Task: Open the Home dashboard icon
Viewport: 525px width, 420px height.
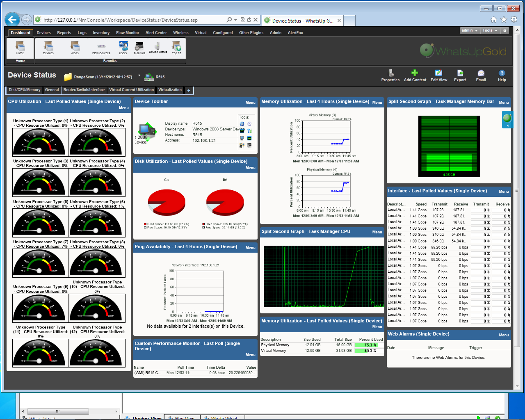Action: tap(20, 48)
